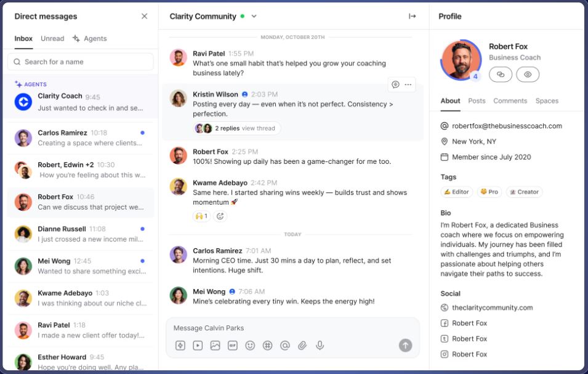This screenshot has height=374, width=588.
Task: Add an image using the photo icon
Action: (x=214, y=345)
